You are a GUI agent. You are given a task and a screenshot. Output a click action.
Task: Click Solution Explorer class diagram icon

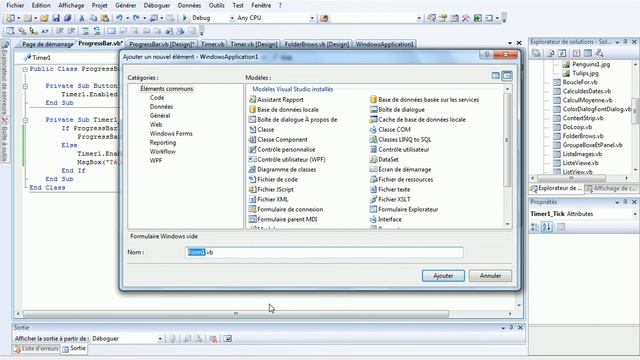(599, 53)
